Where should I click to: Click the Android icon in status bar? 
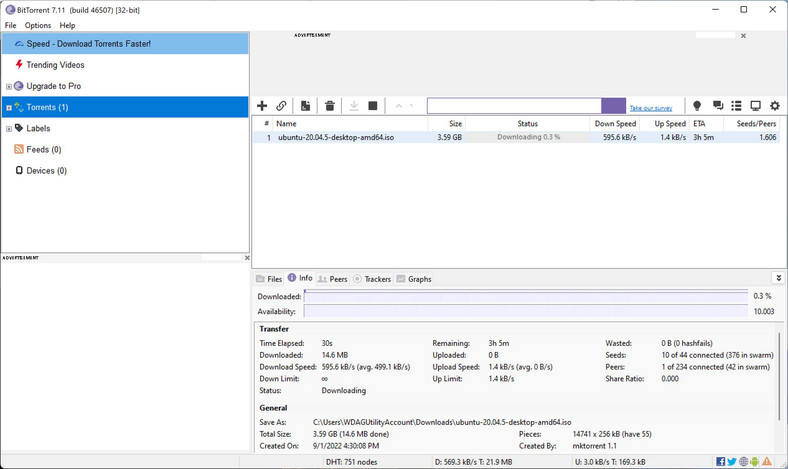point(755,462)
